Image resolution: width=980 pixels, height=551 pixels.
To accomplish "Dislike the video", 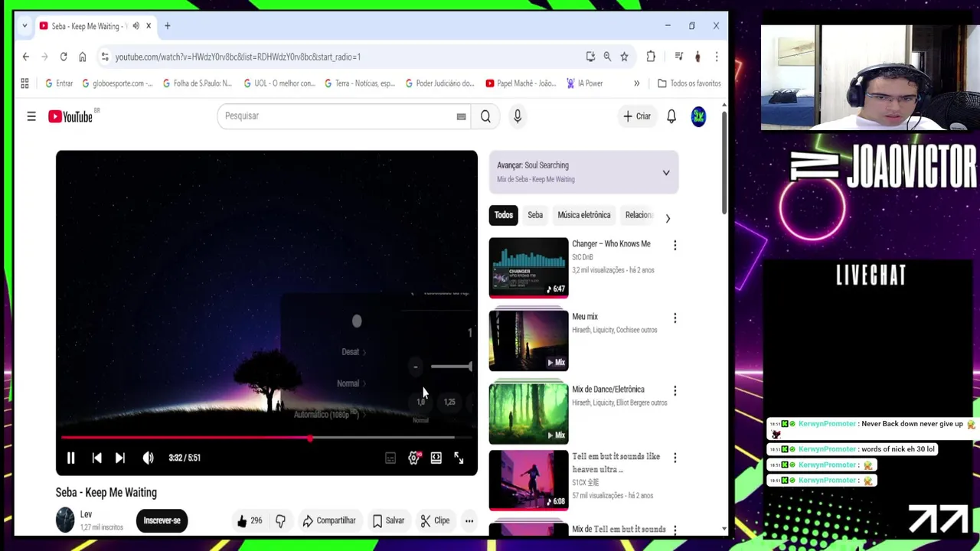I will click(x=280, y=520).
